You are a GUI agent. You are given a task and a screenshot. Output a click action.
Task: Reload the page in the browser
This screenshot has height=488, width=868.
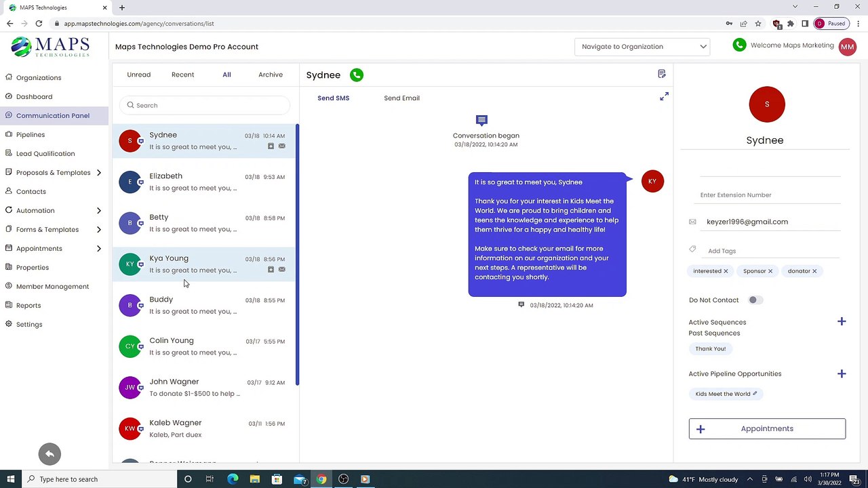[x=39, y=24]
